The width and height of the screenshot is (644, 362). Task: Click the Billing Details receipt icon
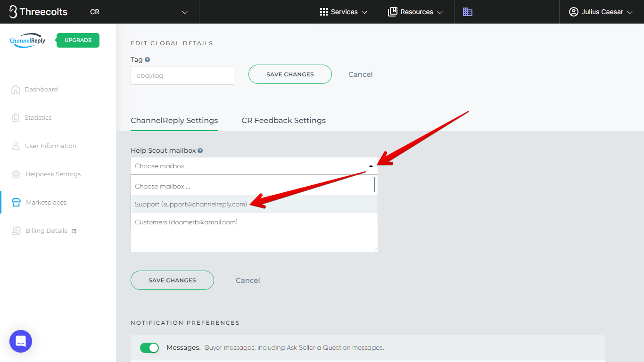point(16,230)
